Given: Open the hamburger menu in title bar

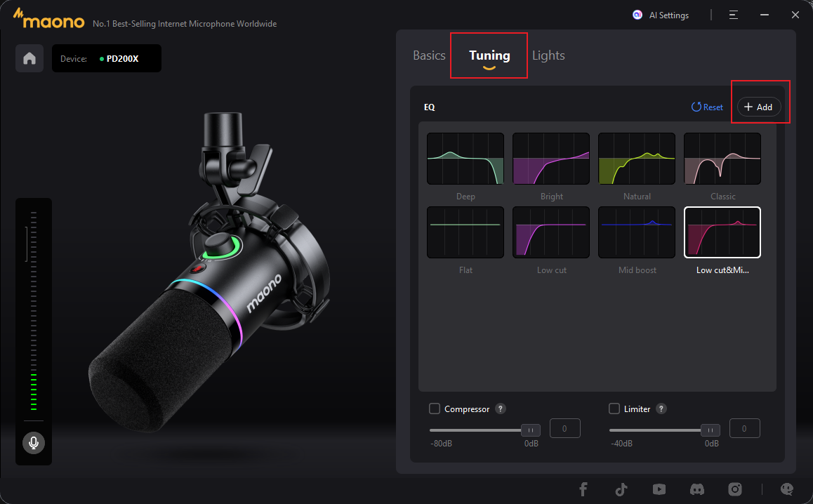Looking at the screenshot, I should (733, 15).
